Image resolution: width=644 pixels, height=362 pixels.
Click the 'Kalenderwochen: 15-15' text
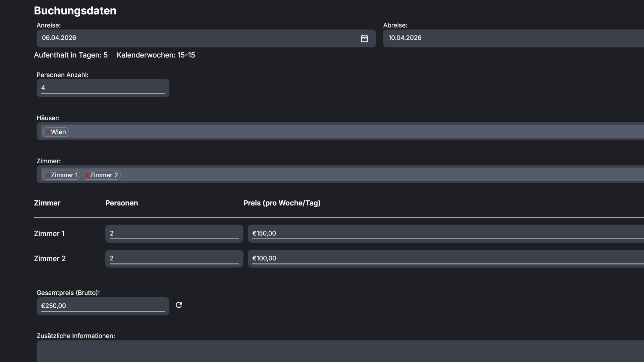tap(156, 55)
